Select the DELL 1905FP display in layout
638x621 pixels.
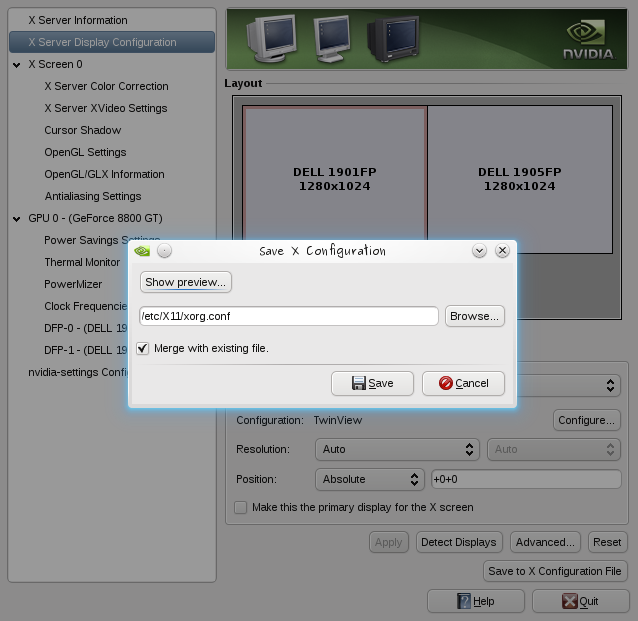point(519,179)
